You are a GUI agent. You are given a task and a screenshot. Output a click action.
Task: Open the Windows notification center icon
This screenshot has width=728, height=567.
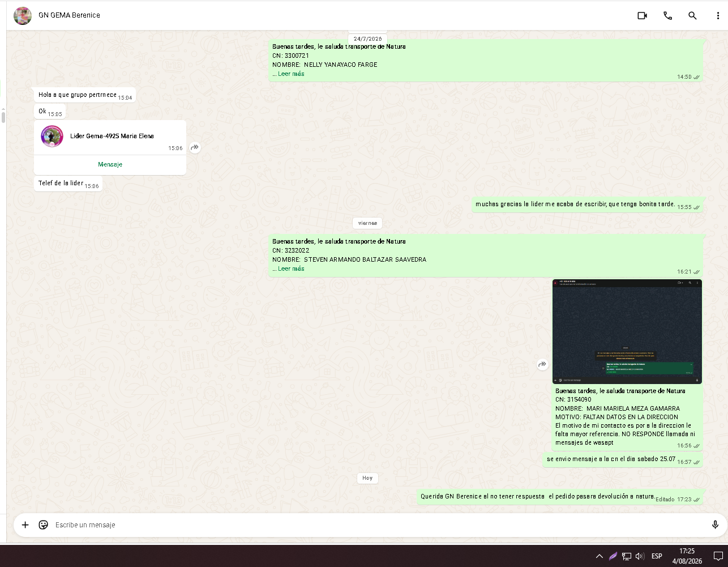click(x=718, y=556)
